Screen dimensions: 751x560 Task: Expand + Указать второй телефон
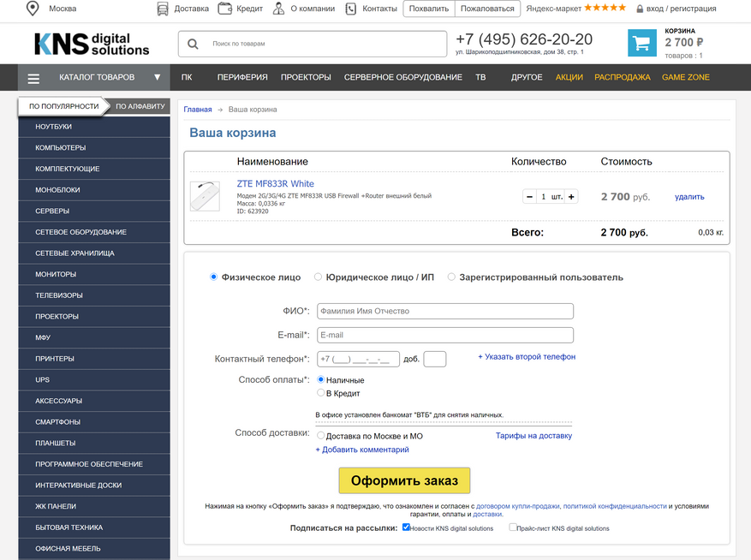527,356
